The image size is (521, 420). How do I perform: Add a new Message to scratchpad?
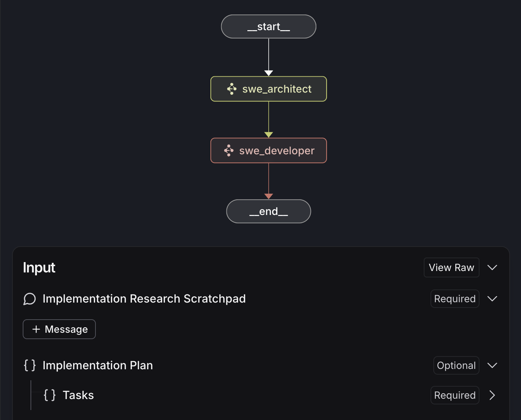(59, 329)
